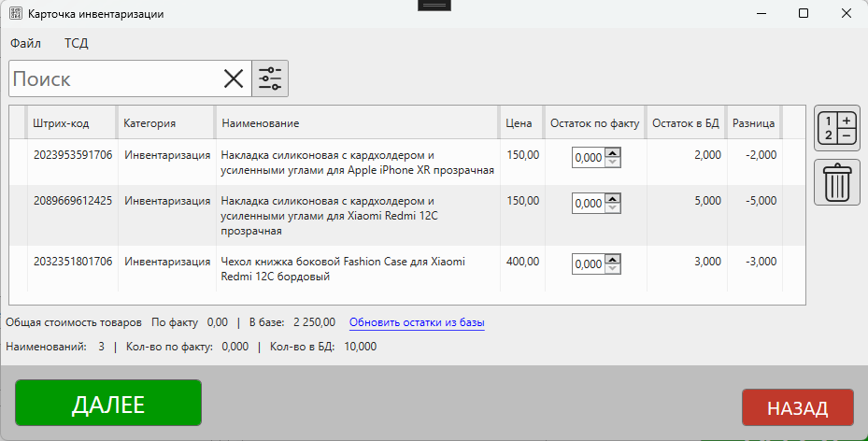Screen dimensions: 868x441
Task: Click the Обновить остатки из базы link
Action: coord(417,322)
